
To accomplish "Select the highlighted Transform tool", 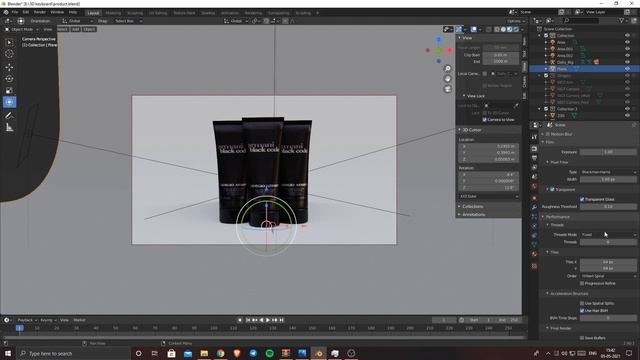I will pyautogui.click(x=9, y=102).
